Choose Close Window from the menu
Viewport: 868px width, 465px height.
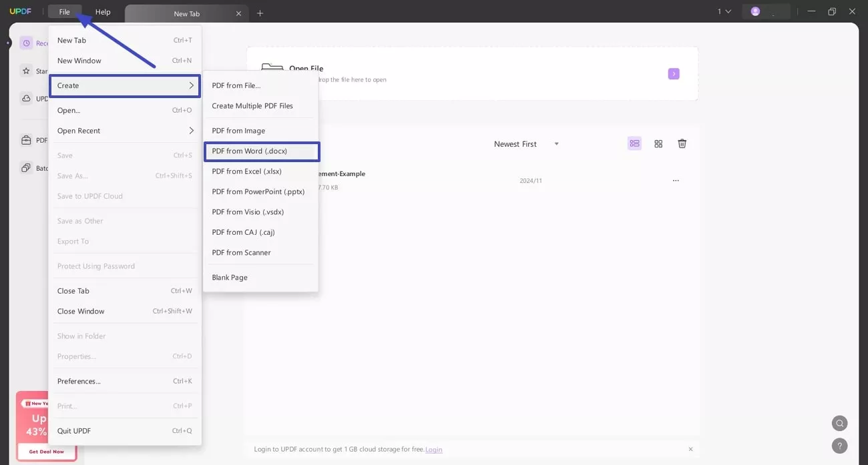125,311
